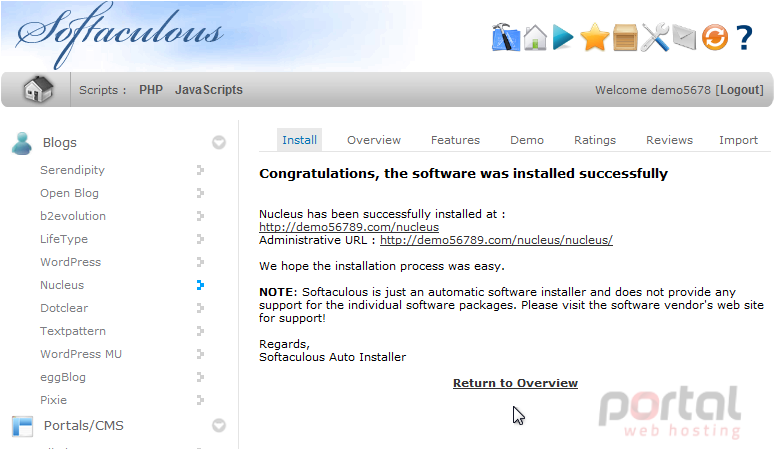This screenshot has width=776, height=450.
Task: Go to Softaculous home via house toolbar icon
Action: pyautogui.click(x=535, y=37)
